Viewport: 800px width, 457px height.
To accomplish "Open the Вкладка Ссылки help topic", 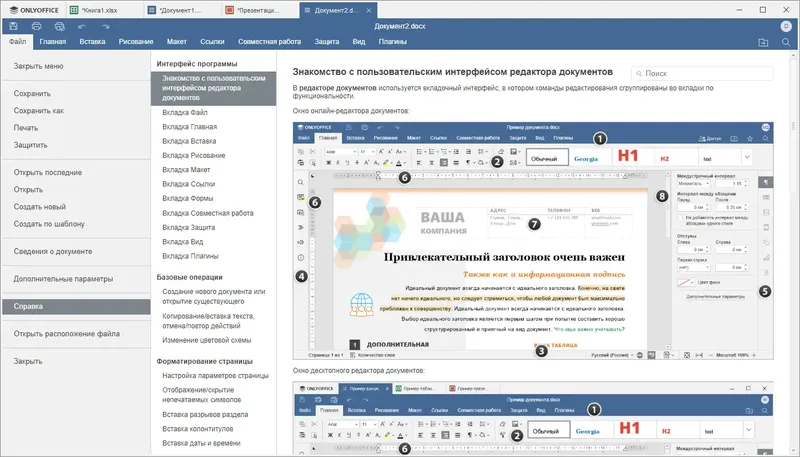I will [x=213, y=184].
